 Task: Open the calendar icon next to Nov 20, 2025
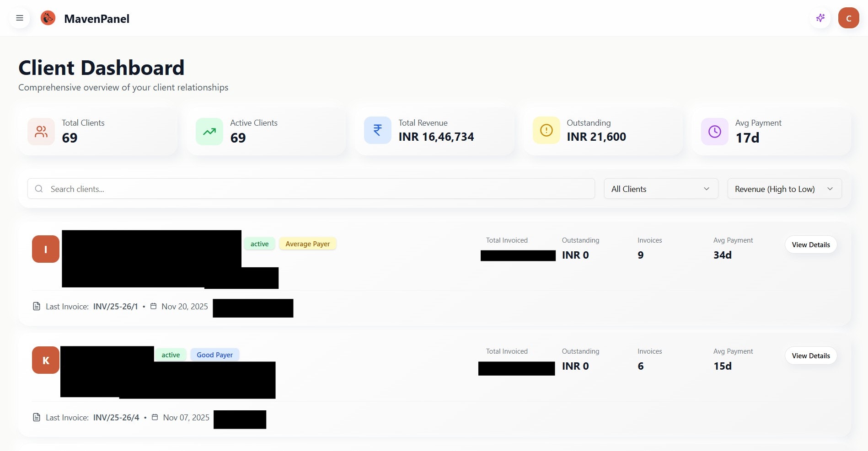[x=153, y=306]
